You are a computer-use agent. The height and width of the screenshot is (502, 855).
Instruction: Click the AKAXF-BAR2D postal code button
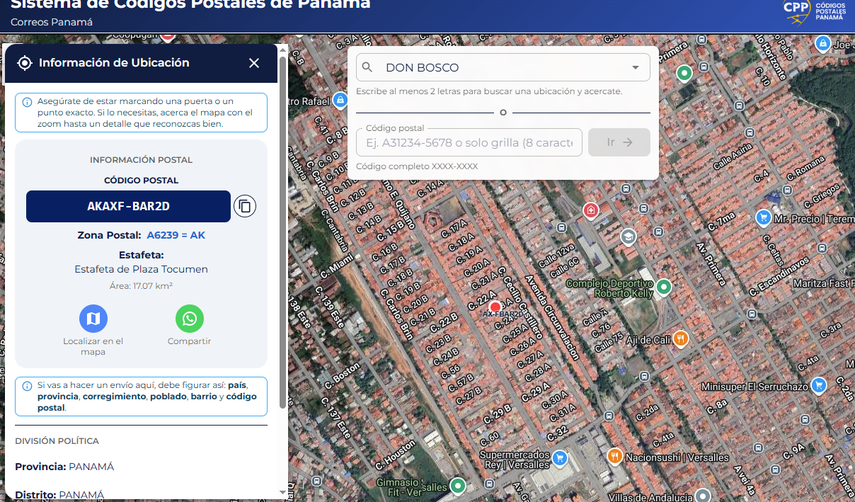(128, 206)
